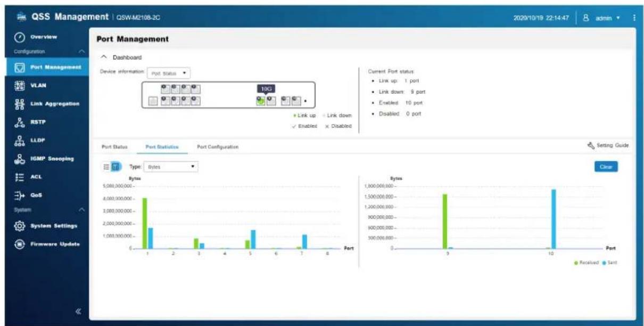The height and width of the screenshot is (326, 644).
Task: Click port 3 green received bar
Action: [196, 243]
